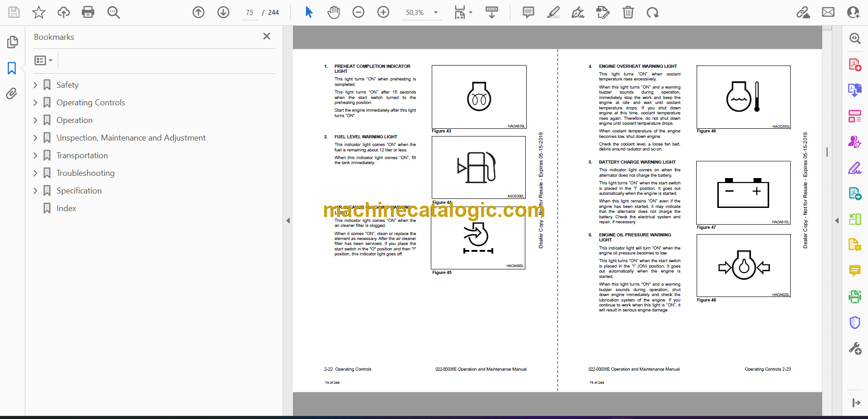Open the sign document tool
The height and width of the screenshot is (419, 868).
[x=578, y=12]
